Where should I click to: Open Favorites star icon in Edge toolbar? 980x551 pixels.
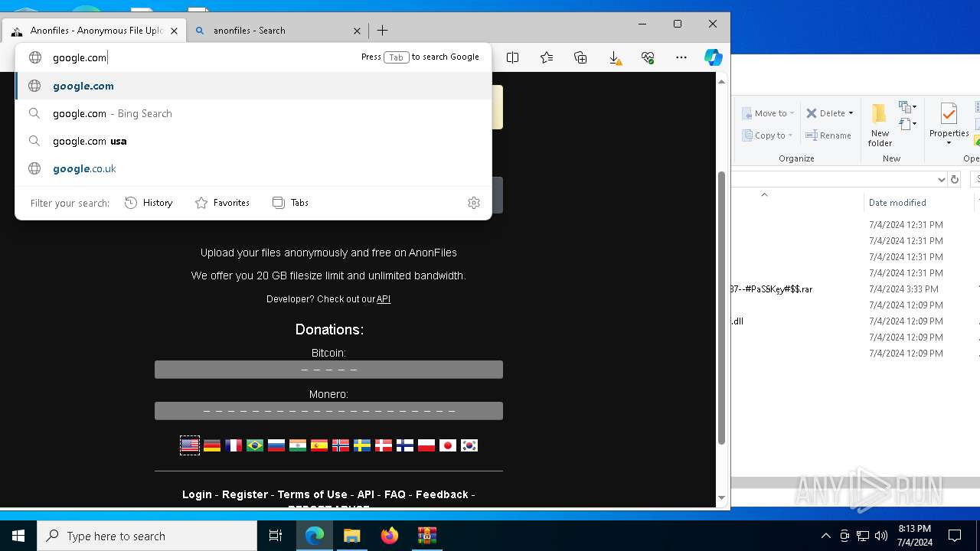[x=547, y=57]
